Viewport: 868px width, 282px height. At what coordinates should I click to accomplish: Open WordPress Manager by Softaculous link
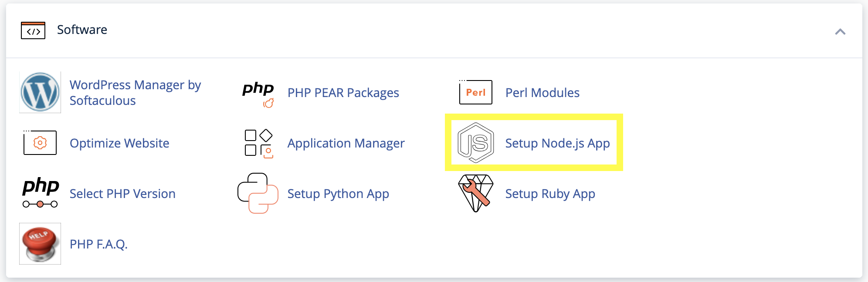pyautogui.click(x=135, y=93)
